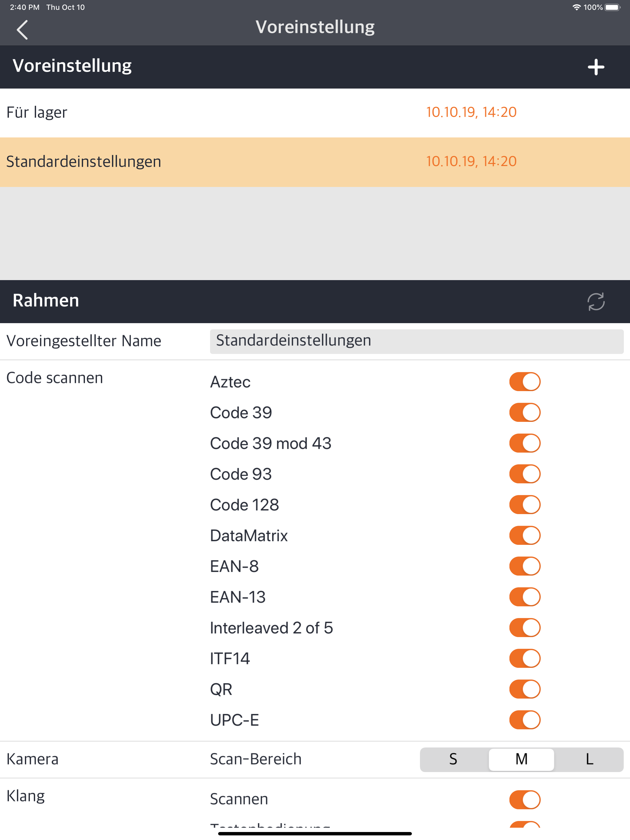Add a new preset with plus icon

point(596,67)
